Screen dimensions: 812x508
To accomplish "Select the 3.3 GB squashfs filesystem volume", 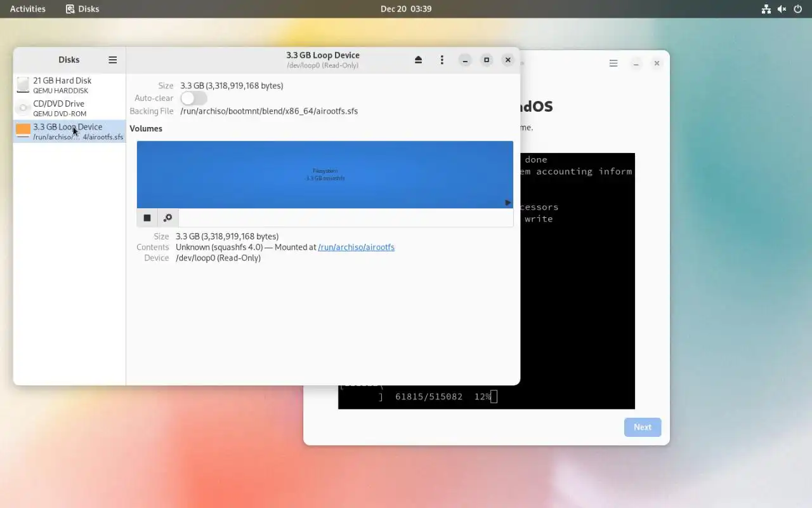I will point(325,175).
